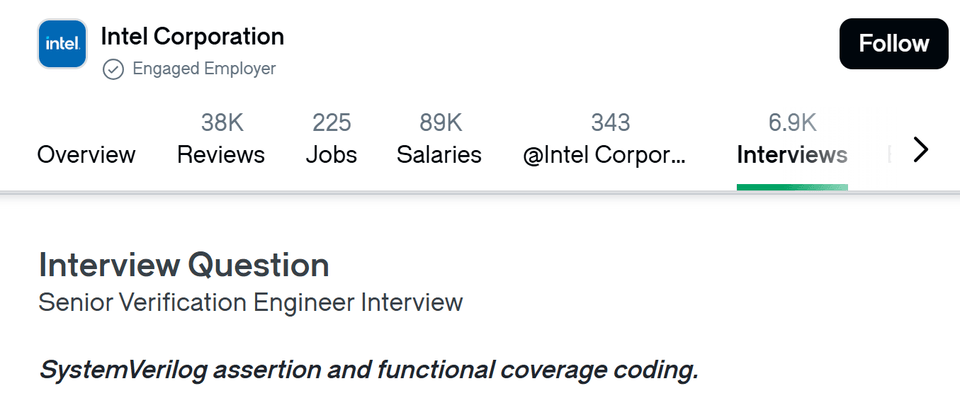This screenshot has height=405, width=960.
Task: Switch to the Overview tab
Action: click(x=86, y=155)
